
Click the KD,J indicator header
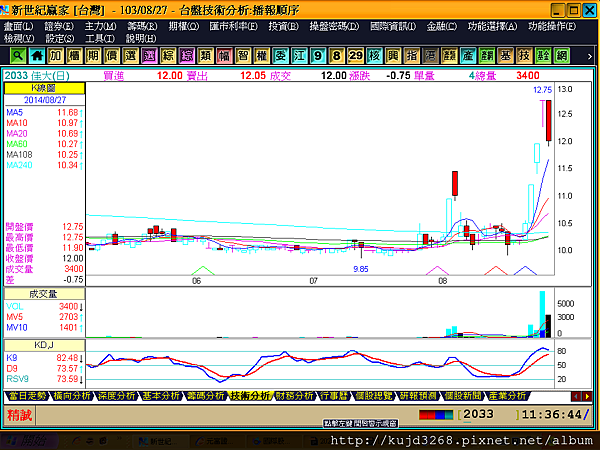(44, 345)
